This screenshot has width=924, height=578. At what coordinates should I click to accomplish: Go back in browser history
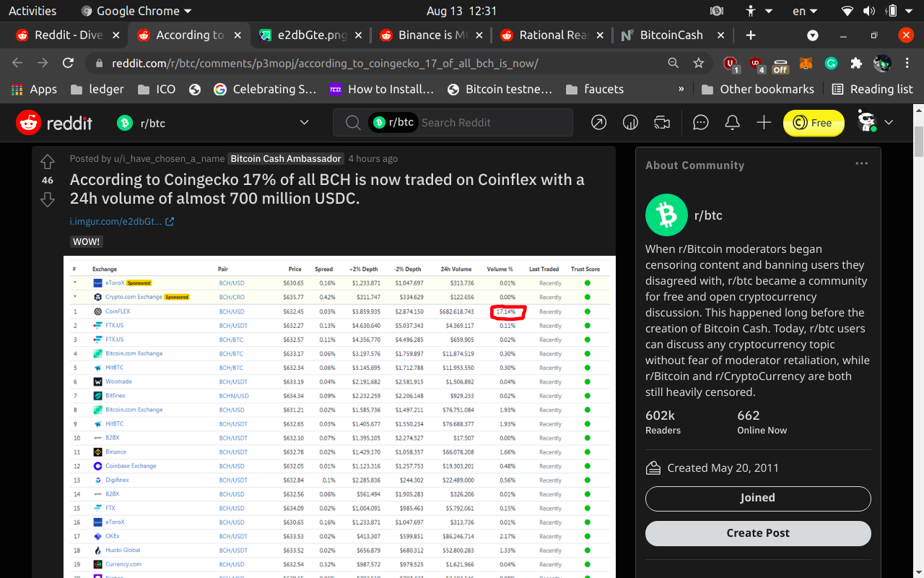pos(17,64)
